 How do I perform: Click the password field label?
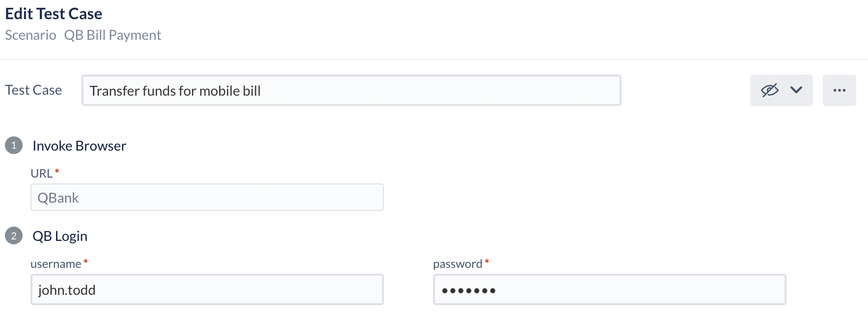pyautogui.click(x=457, y=264)
